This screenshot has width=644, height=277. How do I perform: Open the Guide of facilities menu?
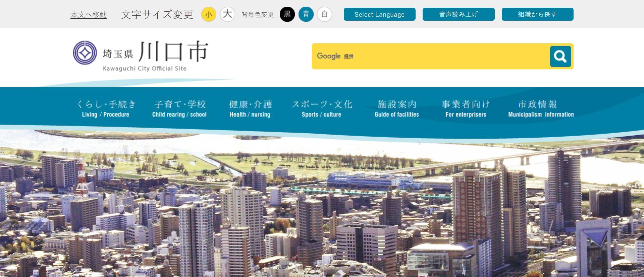397,109
